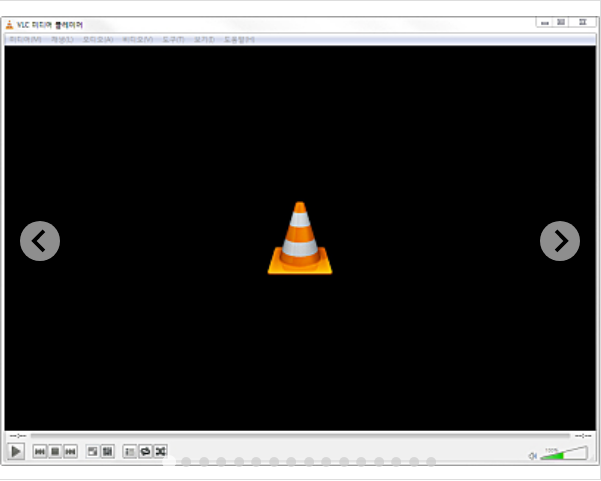Screen dimensions: 601x481
Task: Select the white active carousel dot
Action: coord(169,462)
